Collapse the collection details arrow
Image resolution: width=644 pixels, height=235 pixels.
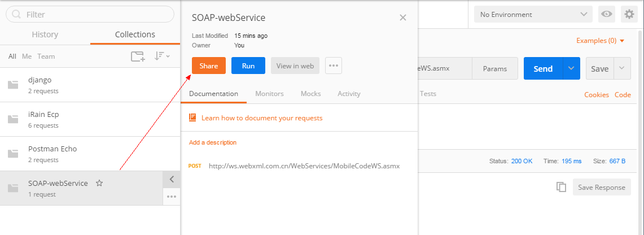click(172, 179)
